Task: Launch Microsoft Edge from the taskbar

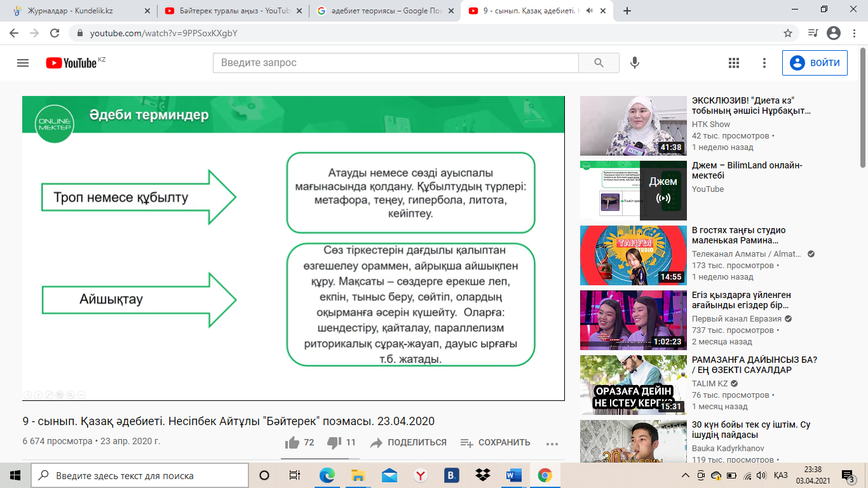Action: [327, 475]
